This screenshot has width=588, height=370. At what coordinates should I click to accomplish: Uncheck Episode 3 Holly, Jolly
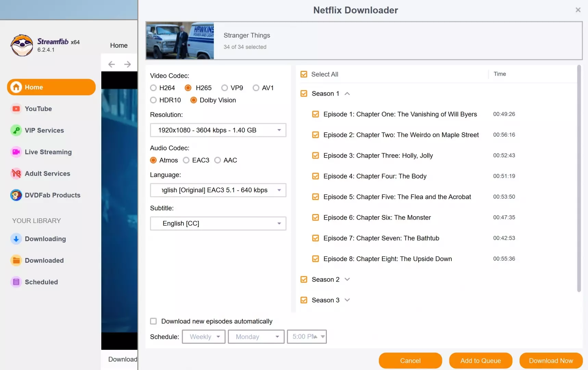[x=316, y=156]
